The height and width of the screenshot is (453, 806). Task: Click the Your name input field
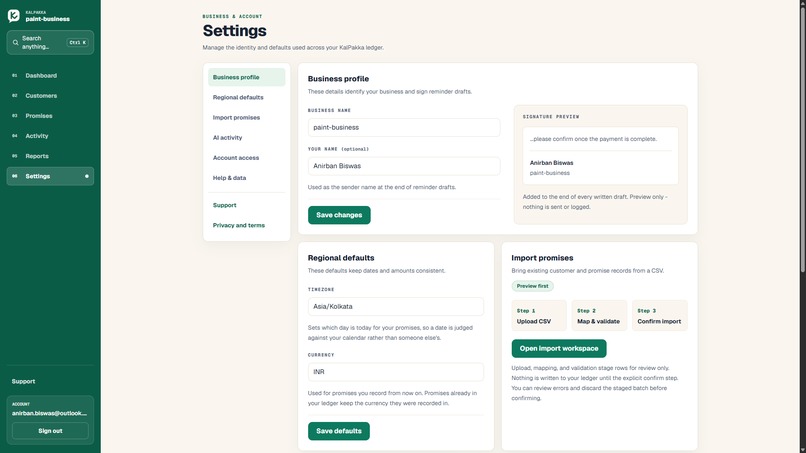pos(404,166)
